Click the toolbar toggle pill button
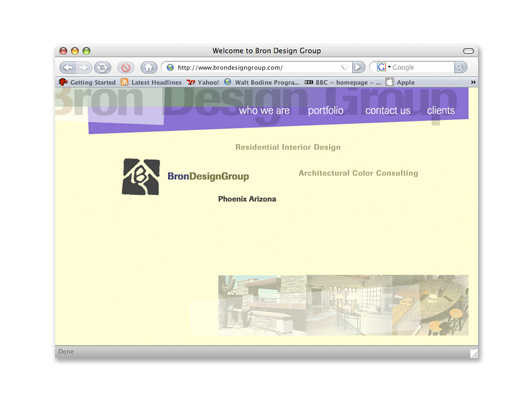The height and width of the screenshot is (394, 525). [x=468, y=51]
